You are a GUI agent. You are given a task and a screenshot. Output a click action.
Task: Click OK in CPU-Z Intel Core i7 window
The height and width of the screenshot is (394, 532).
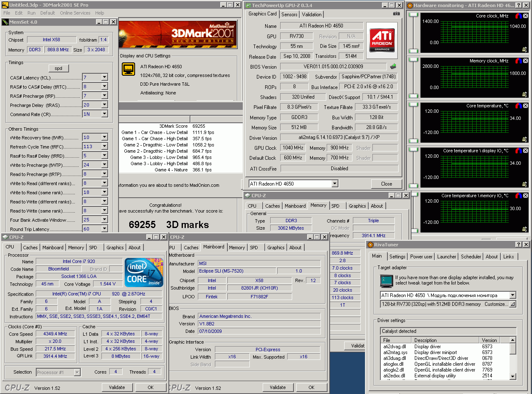click(x=150, y=387)
